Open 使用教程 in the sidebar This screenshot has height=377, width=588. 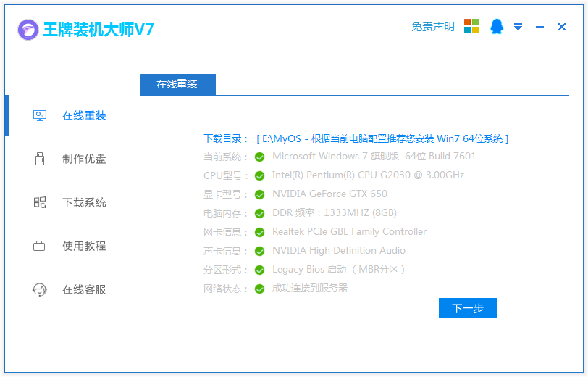(x=84, y=246)
